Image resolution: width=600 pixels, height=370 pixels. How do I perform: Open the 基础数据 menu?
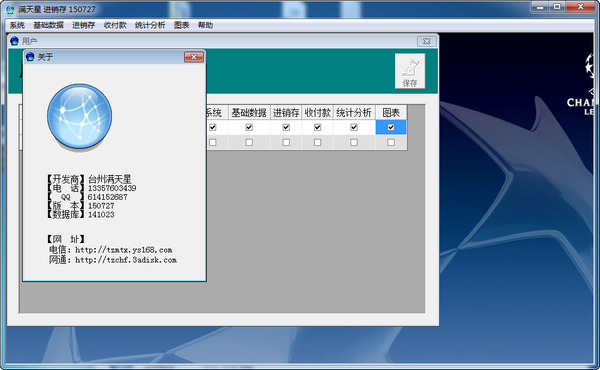tap(48, 25)
